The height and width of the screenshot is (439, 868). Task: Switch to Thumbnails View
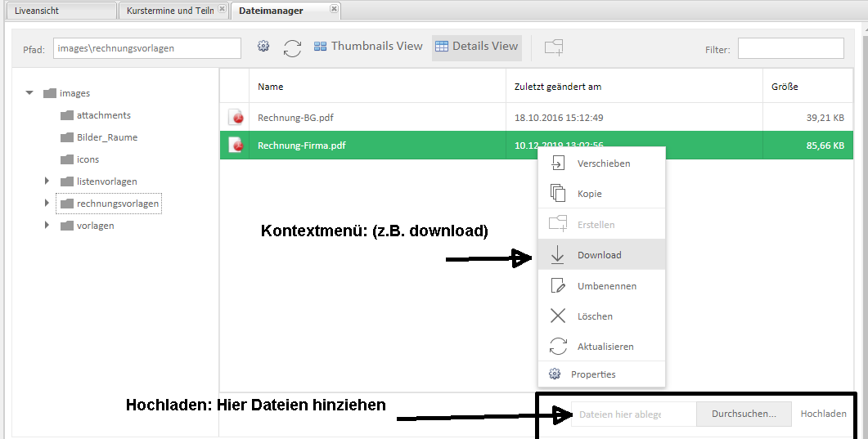(x=368, y=47)
